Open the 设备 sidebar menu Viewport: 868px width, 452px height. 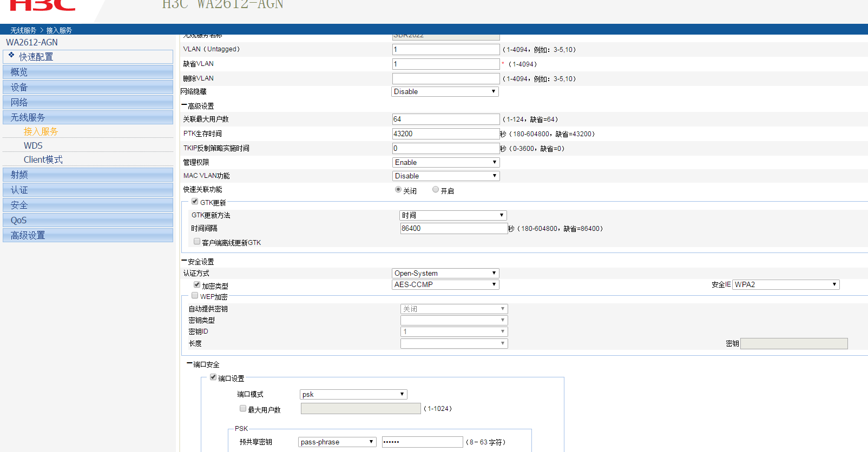coord(88,87)
